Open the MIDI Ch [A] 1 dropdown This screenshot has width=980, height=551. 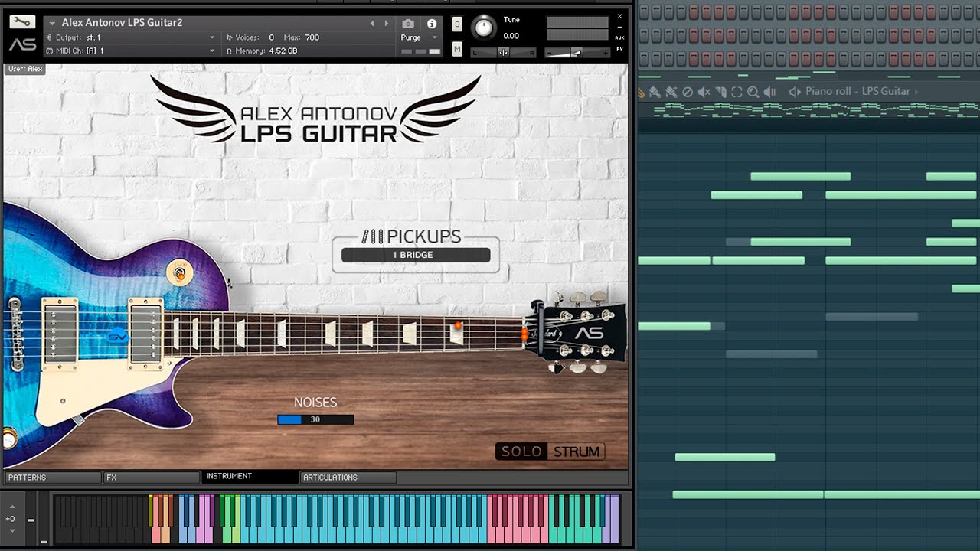(131, 51)
